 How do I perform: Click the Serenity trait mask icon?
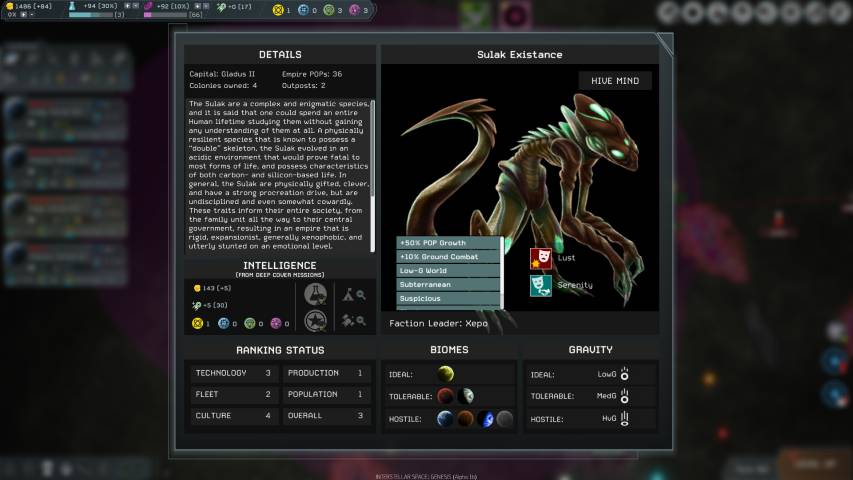pos(541,286)
